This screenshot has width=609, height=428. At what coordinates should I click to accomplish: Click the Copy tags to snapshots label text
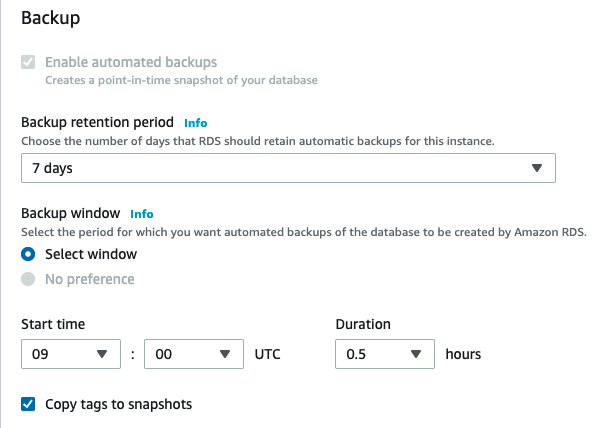pyautogui.click(x=118, y=405)
